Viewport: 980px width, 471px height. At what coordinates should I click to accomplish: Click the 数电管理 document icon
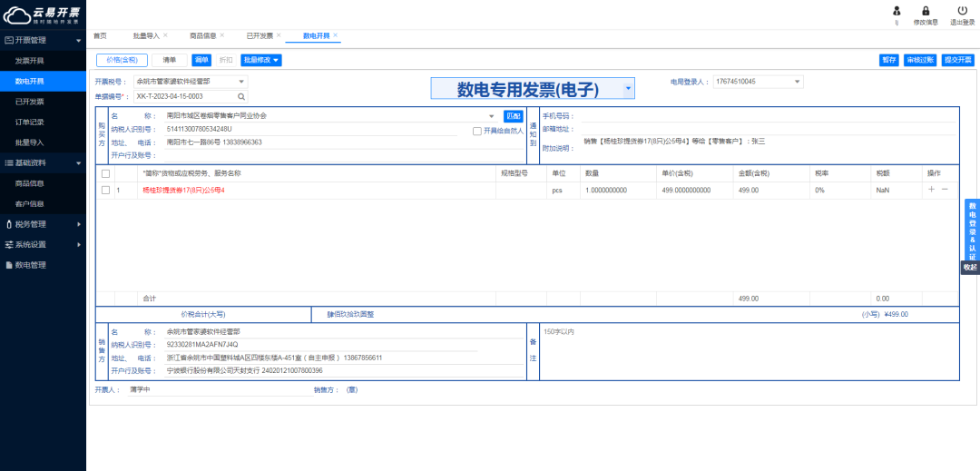(x=9, y=265)
